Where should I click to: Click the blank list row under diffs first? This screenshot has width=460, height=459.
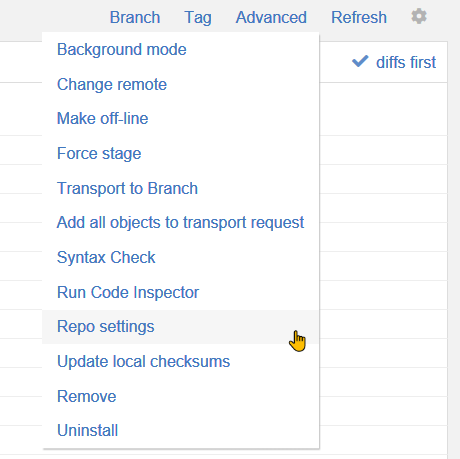coord(383,109)
